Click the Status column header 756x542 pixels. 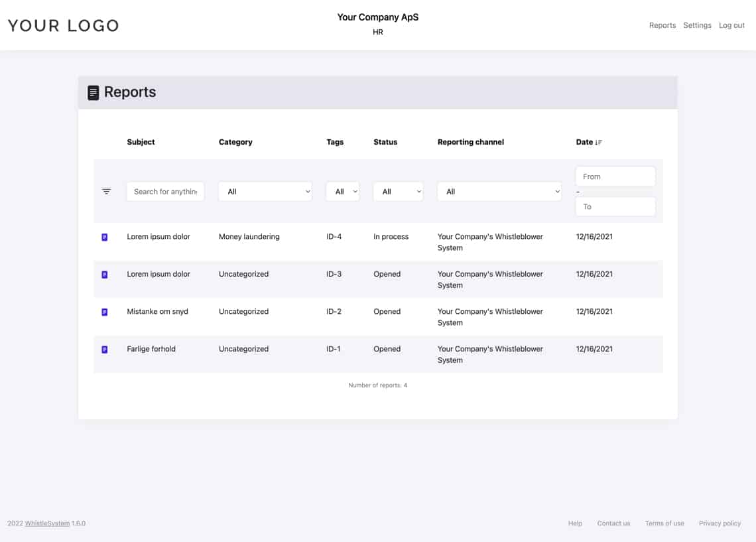pos(385,142)
